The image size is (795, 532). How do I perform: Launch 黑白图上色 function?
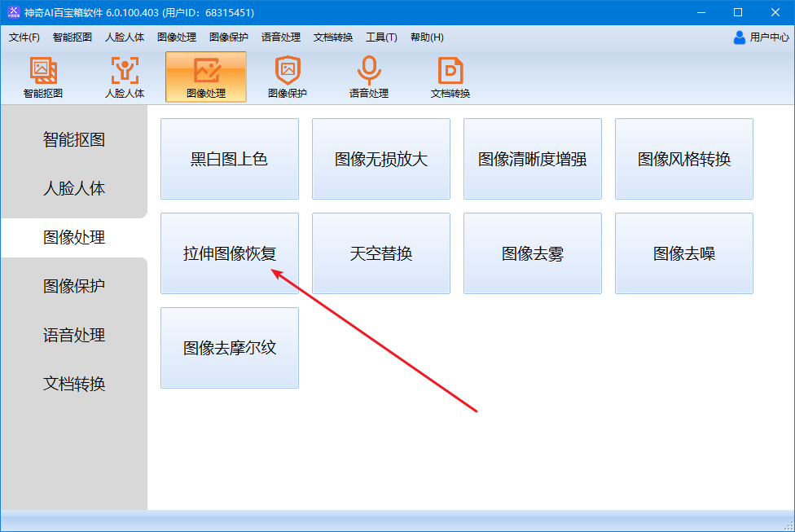pos(230,159)
